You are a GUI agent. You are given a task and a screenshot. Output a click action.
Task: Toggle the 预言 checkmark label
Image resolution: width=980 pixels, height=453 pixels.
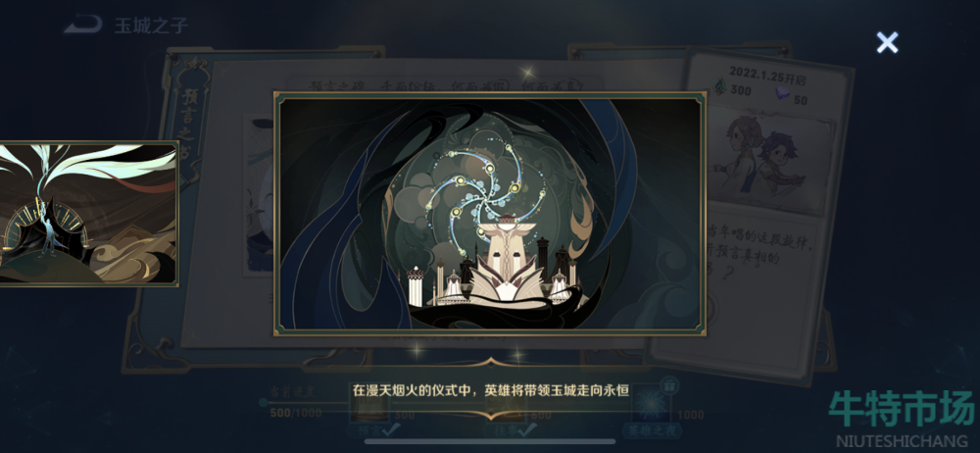373,429
